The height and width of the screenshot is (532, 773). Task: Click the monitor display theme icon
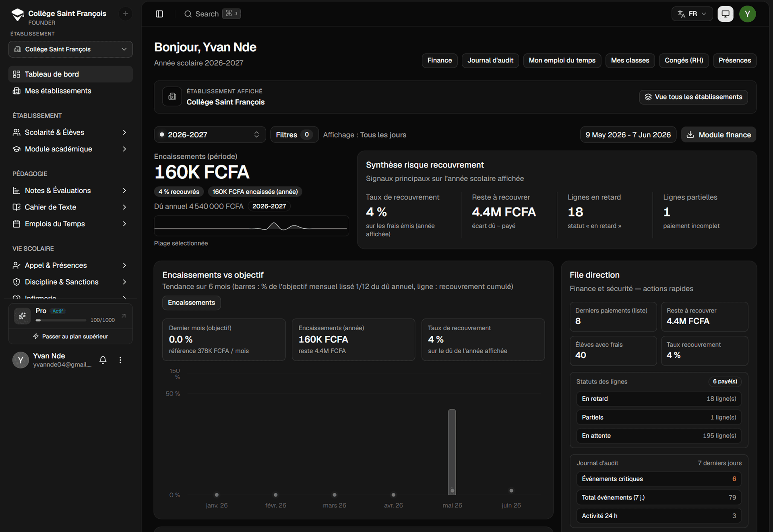click(x=725, y=14)
